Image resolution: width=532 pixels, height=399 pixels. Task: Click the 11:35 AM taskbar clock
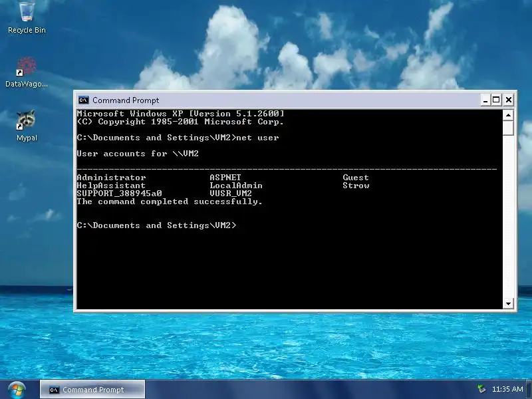[507, 389]
